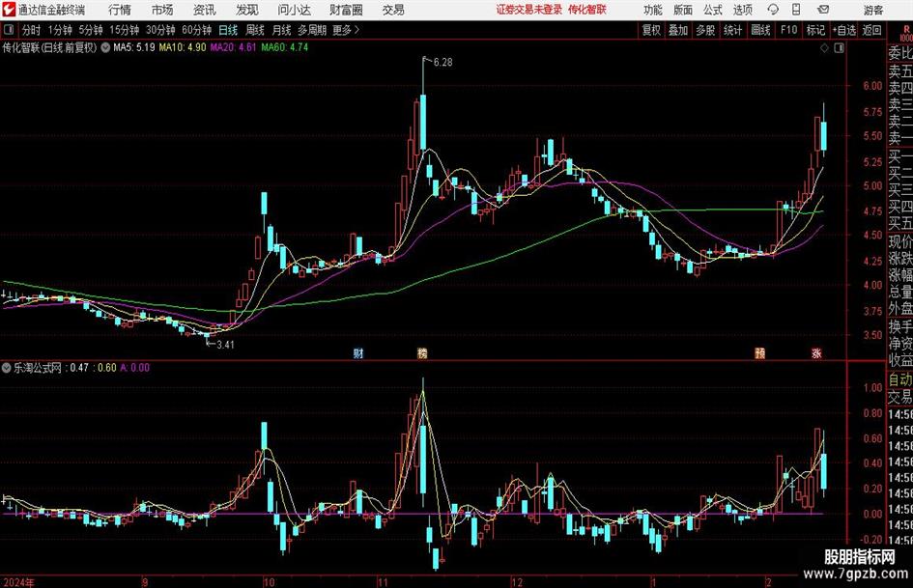Click the 预 event marker on chart
The image size is (913, 588).
759,353
